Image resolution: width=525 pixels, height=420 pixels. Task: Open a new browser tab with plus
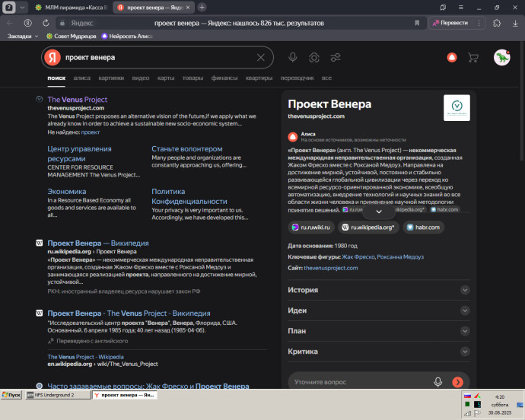point(202,7)
